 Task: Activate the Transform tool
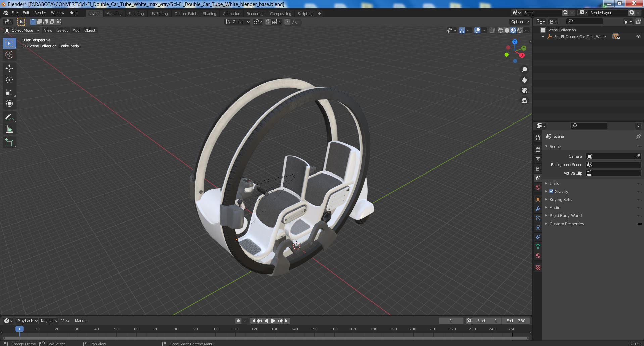coord(9,103)
